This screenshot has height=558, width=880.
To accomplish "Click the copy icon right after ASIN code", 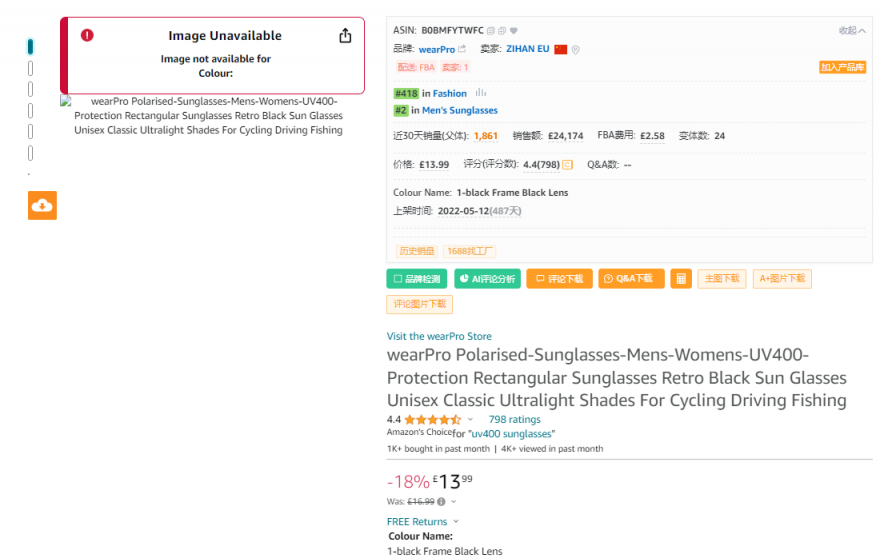I will [x=491, y=31].
